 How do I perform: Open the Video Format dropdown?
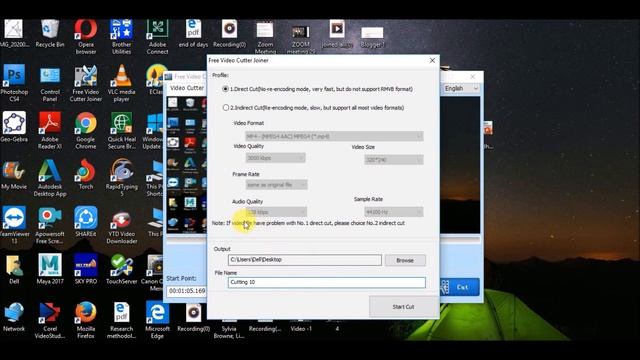pyautogui.click(x=334, y=136)
